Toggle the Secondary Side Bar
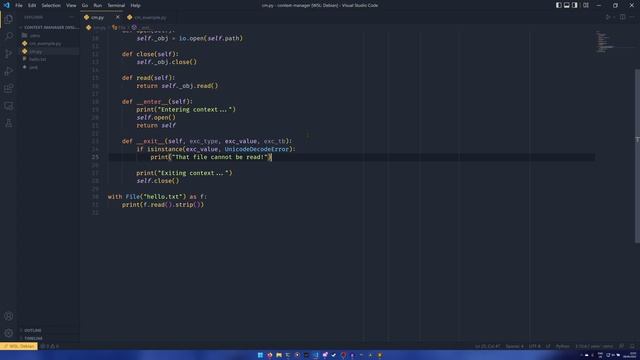This screenshot has width=640, height=360. tap(575, 5)
